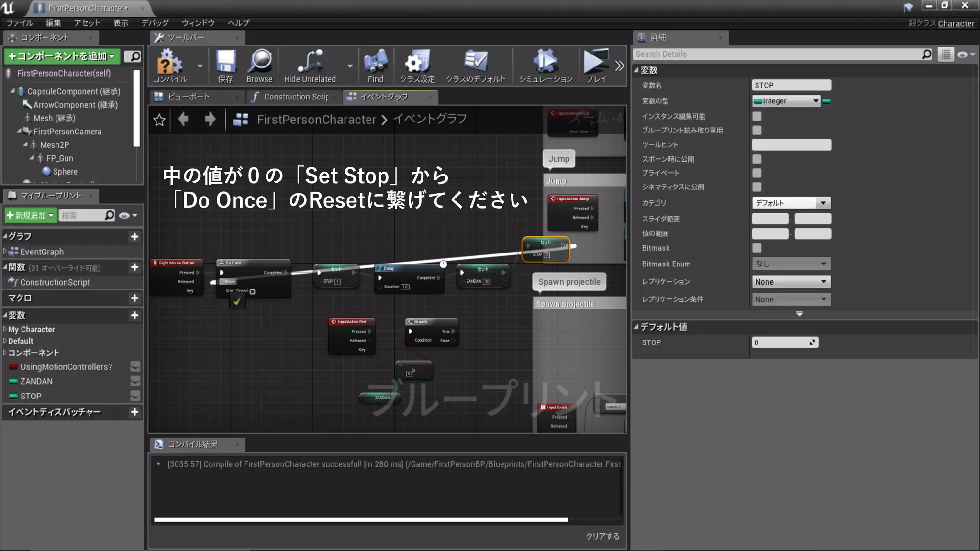This screenshot has width=980, height=551.
Task: Open the Replication (レプリケーション) None dropdown
Action: pyautogui.click(x=791, y=282)
